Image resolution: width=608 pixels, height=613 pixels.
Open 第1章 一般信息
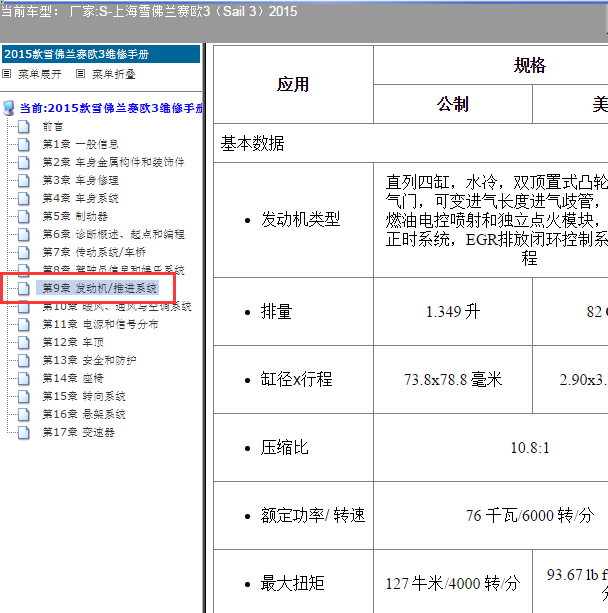[x=80, y=144]
